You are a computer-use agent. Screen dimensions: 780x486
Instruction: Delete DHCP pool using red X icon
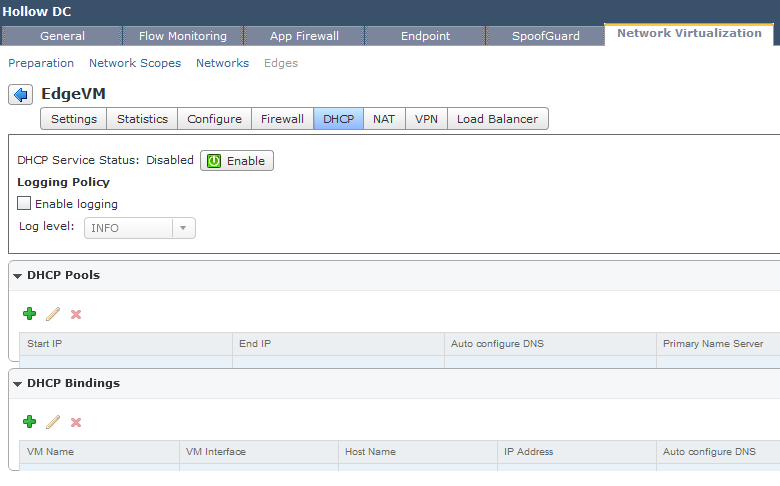76,314
